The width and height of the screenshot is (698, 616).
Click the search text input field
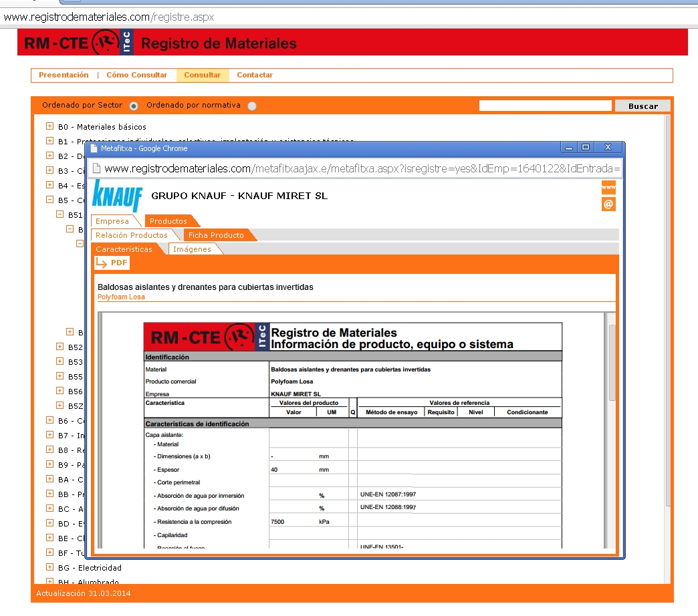[545, 106]
